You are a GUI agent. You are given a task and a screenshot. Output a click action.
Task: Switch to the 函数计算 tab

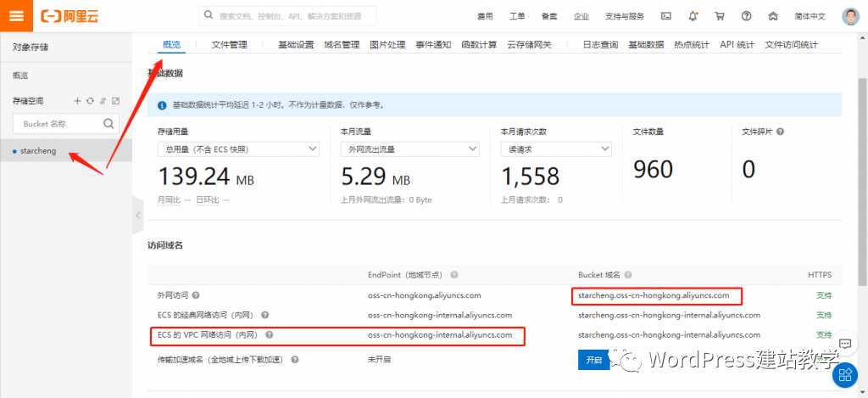coord(479,45)
